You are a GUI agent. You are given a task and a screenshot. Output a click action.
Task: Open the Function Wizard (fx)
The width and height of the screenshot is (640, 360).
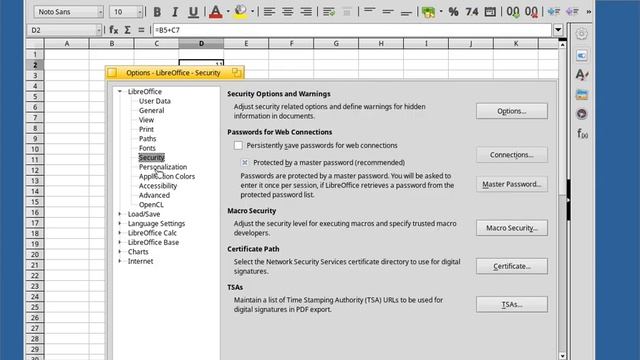pyautogui.click(x=113, y=30)
